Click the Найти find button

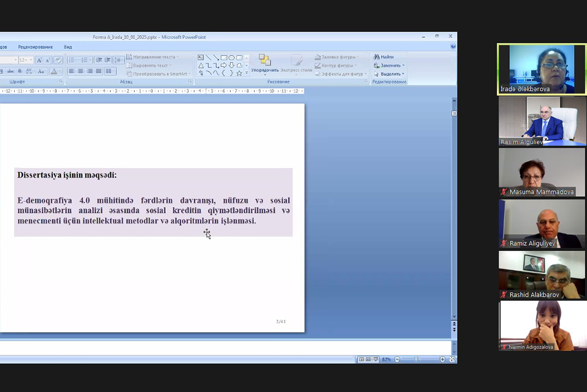tap(384, 57)
